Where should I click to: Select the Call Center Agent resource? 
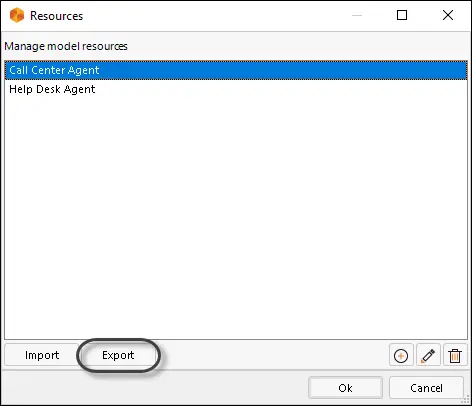(x=236, y=70)
